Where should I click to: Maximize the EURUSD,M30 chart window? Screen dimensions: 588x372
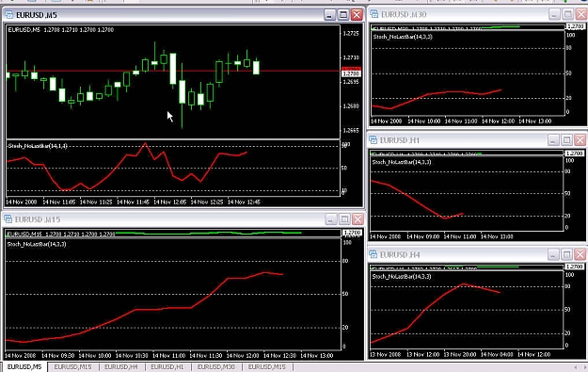[567, 14]
